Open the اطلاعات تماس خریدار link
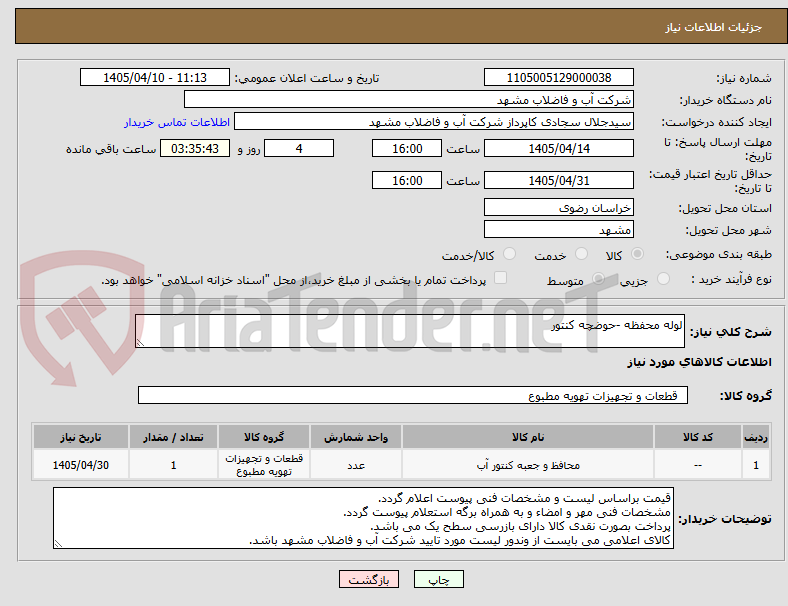The image size is (788, 606). pos(177,122)
